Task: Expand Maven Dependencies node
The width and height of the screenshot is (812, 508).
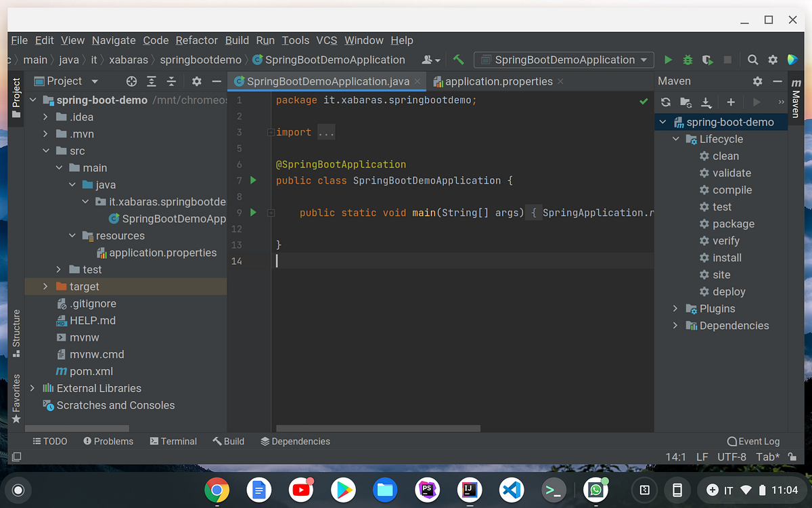Action: pyautogui.click(x=675, y=325)
